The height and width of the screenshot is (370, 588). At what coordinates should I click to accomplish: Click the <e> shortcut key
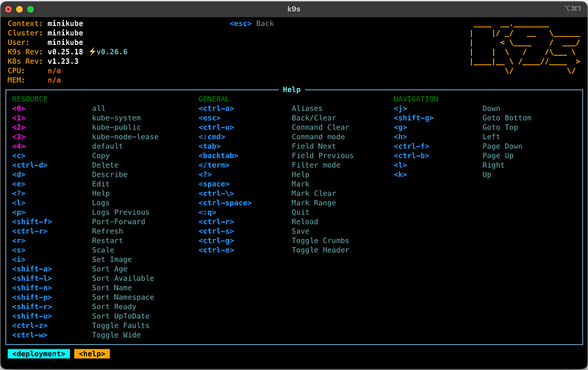[19, 184]
